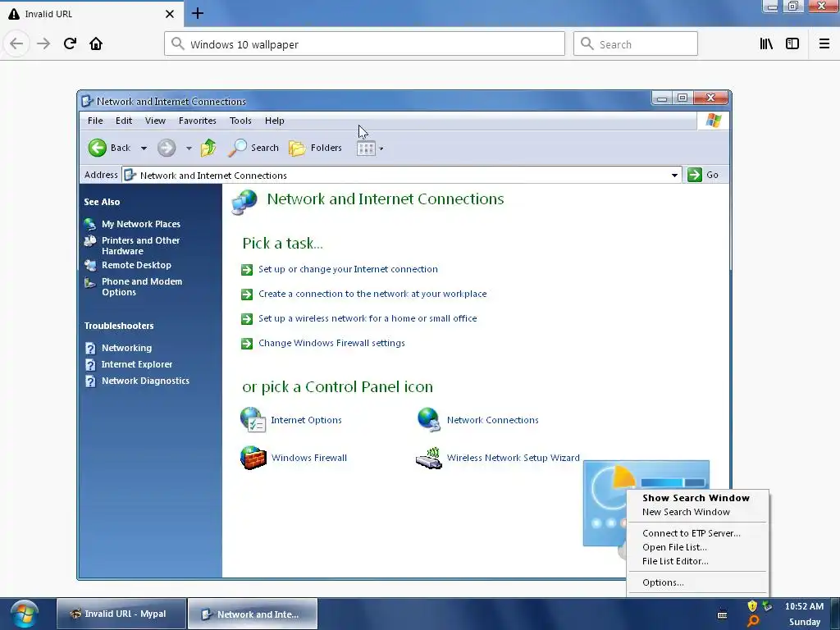The width and height of the screenshot is (840, 630).
Task: Close the Invalid URL tab
Action: [170, 14]
